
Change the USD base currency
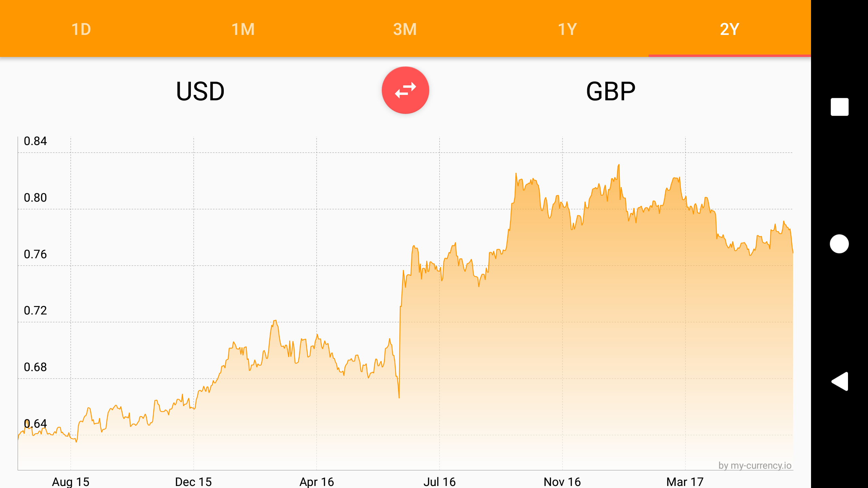[200, 91]
